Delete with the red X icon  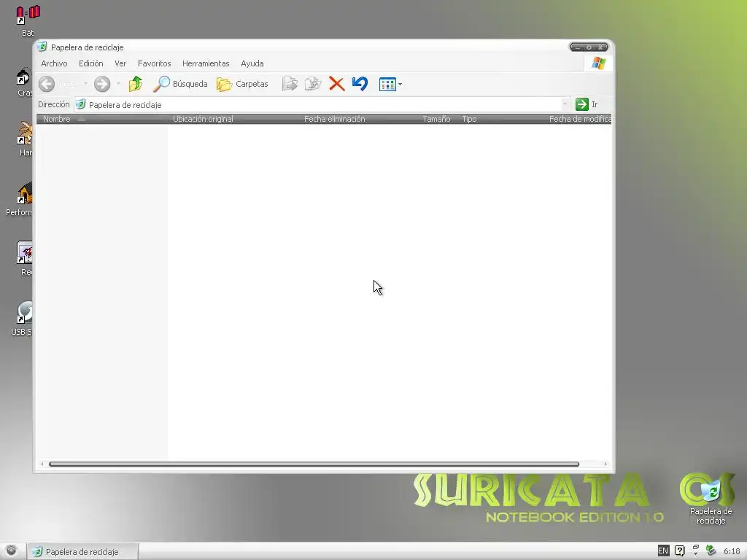337,84
